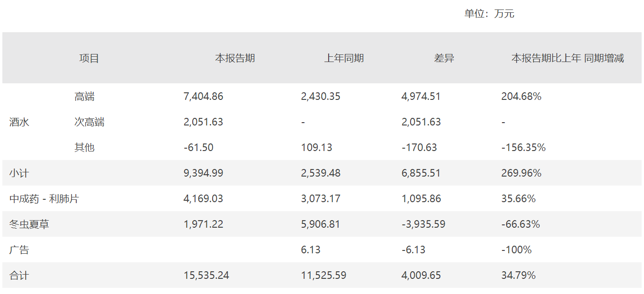
Task: Click the 项目 column header
Action: point(89,58)
